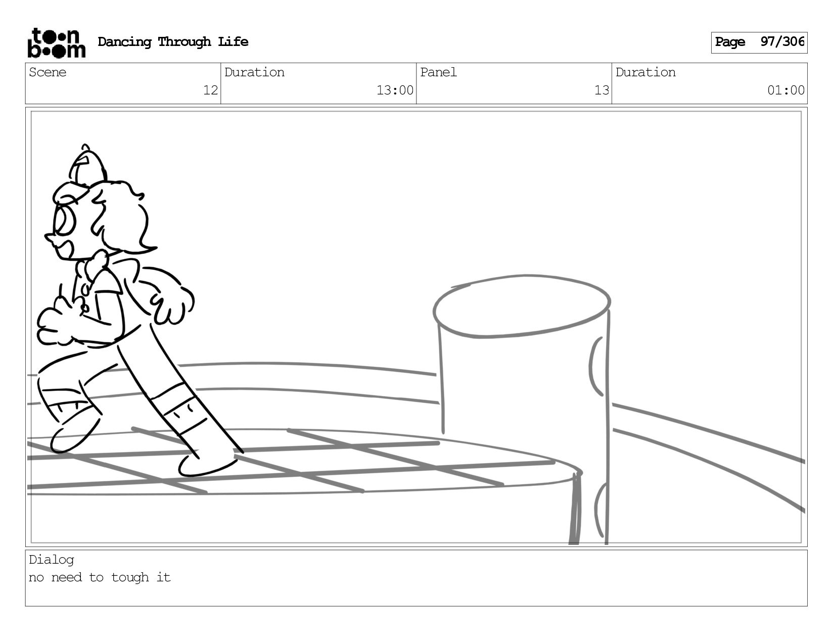Select the scene number '12'
The width and height of the screenshot is (834, 644).
pos(210,90)
